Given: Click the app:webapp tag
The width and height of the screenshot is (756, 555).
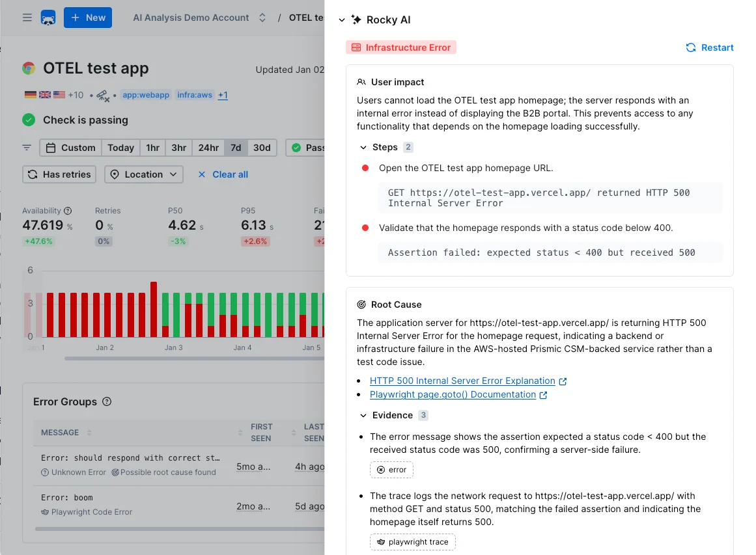Looking at the screenshot, I should click(x=146, y=95).
